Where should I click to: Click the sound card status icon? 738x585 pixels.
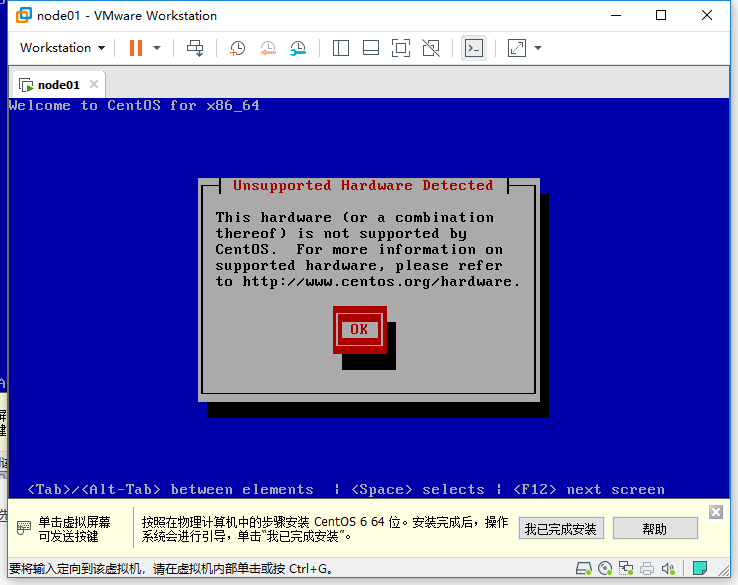[668, 569]
